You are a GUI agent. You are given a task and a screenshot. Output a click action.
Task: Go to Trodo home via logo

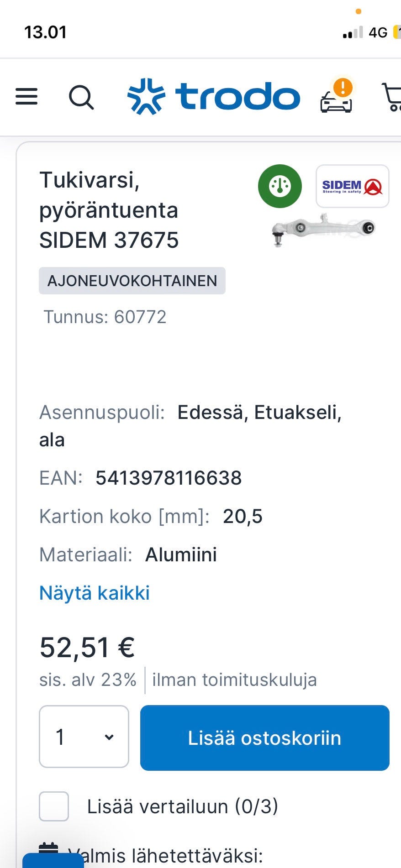click(214, 97)
